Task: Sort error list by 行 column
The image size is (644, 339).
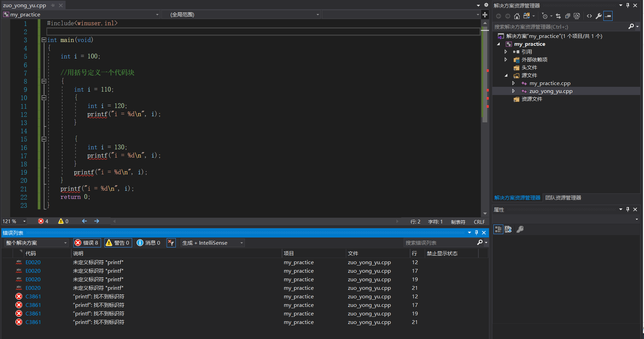Action: pos(417,253)
